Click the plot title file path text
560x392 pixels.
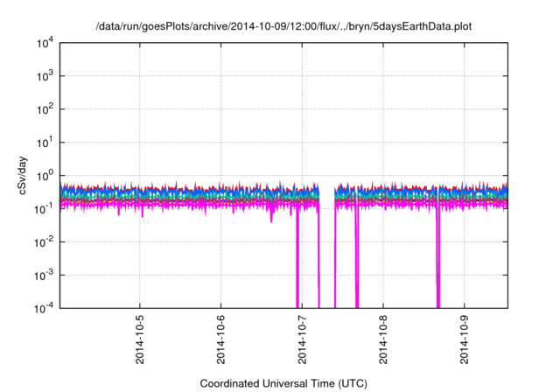coord(283,27)
